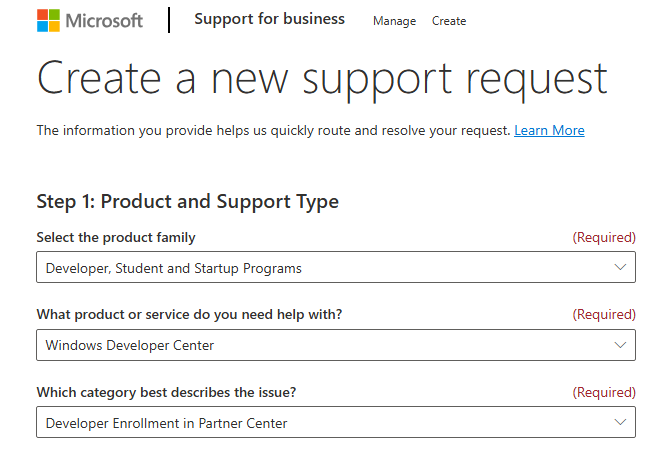
Task: Open the Support for business home link
Action: [x=269, y=19]
